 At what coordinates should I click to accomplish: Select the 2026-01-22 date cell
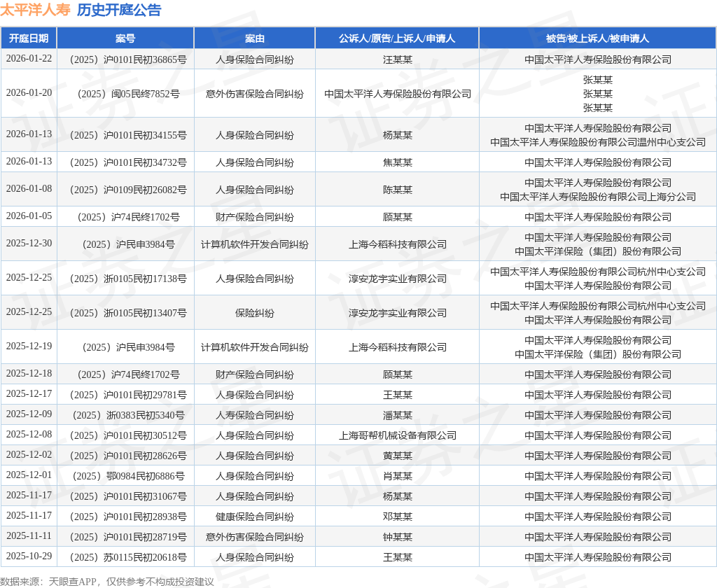(x=29, y=59)
